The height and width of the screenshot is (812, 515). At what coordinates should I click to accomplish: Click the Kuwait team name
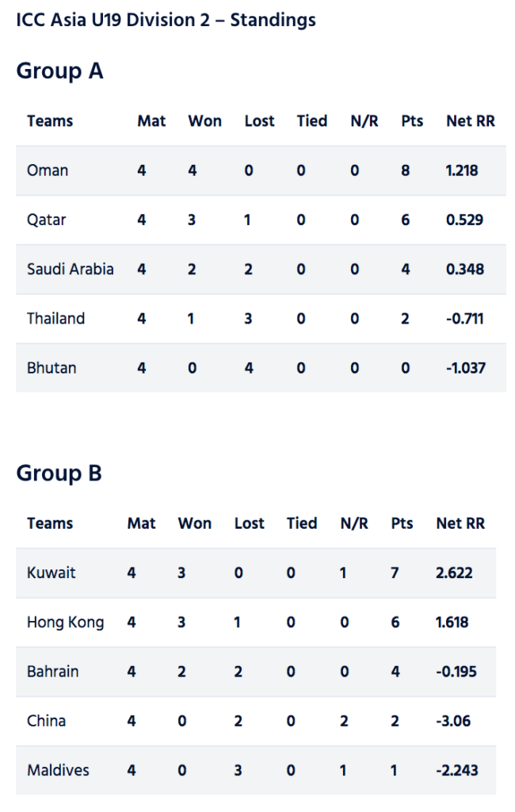pos(51,573)
